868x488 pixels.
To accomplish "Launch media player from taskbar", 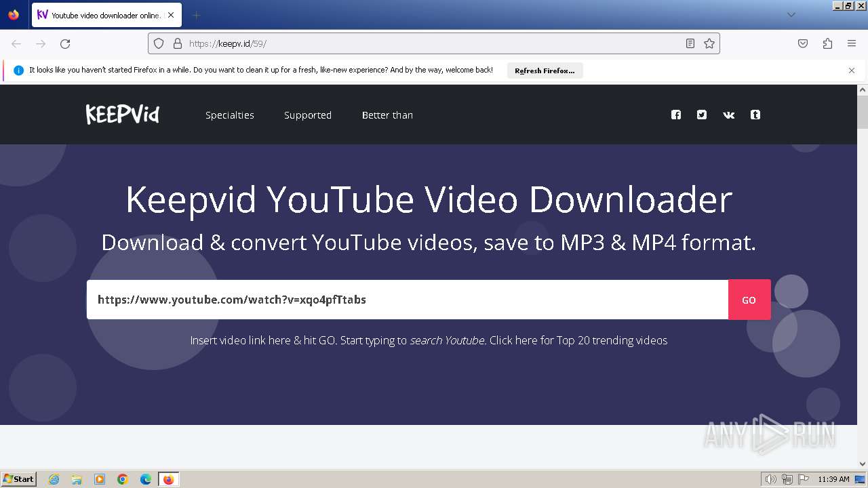I will pos(100,479).
